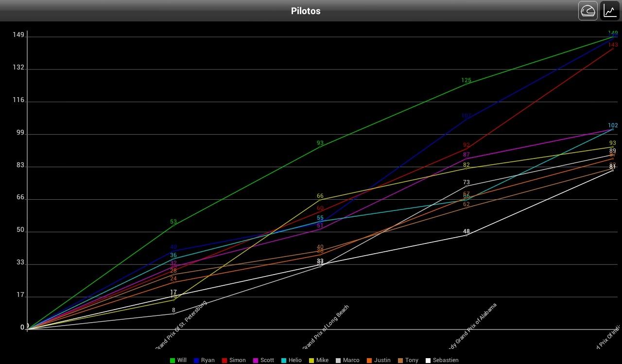Click the magenta Scott legend swatch

click(x=255, y=360)
